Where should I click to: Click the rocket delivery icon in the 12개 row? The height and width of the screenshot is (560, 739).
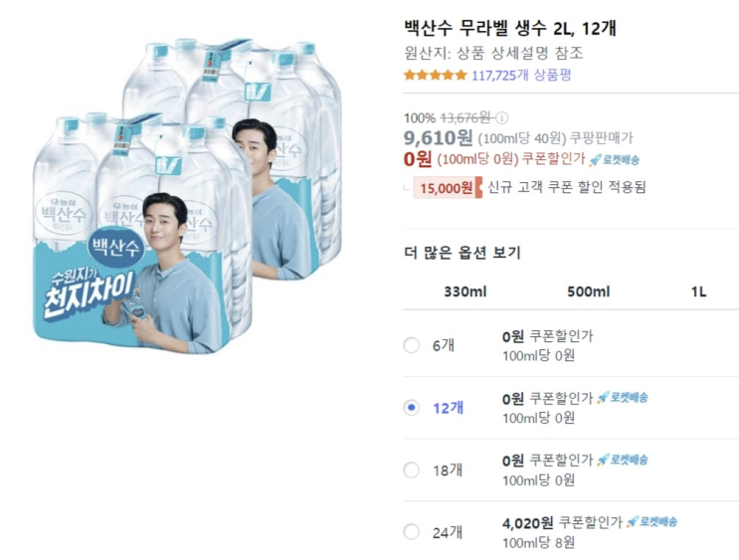click(x=622, y=398)
